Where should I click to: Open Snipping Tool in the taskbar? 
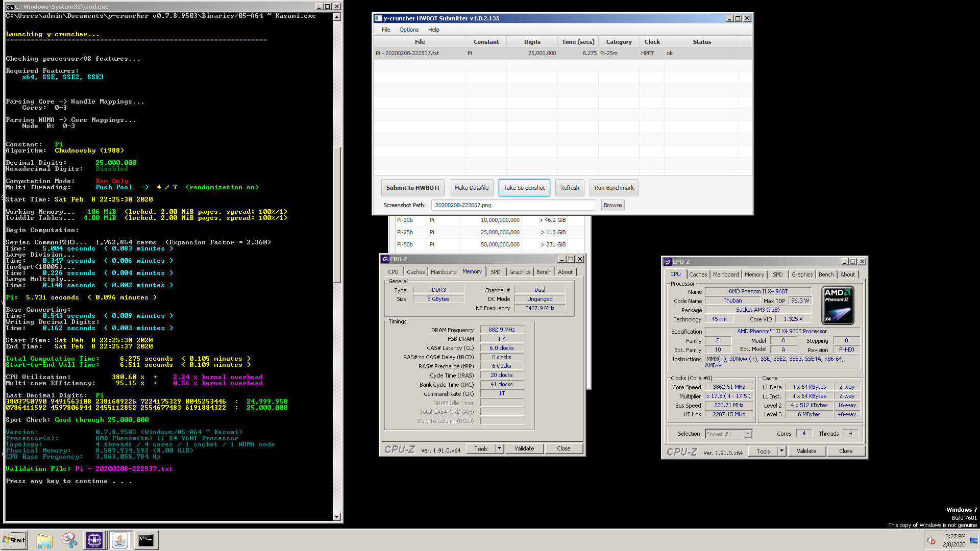tap(69, 540)
